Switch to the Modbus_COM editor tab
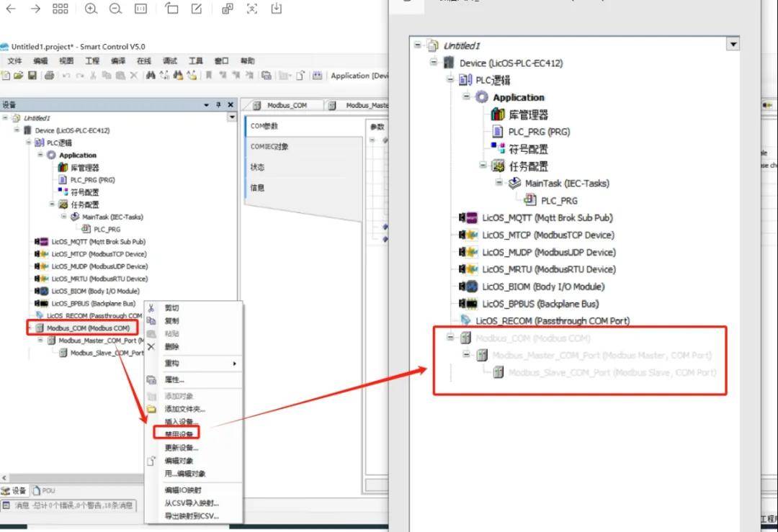 pyautogui.click(x=281, y=105)
